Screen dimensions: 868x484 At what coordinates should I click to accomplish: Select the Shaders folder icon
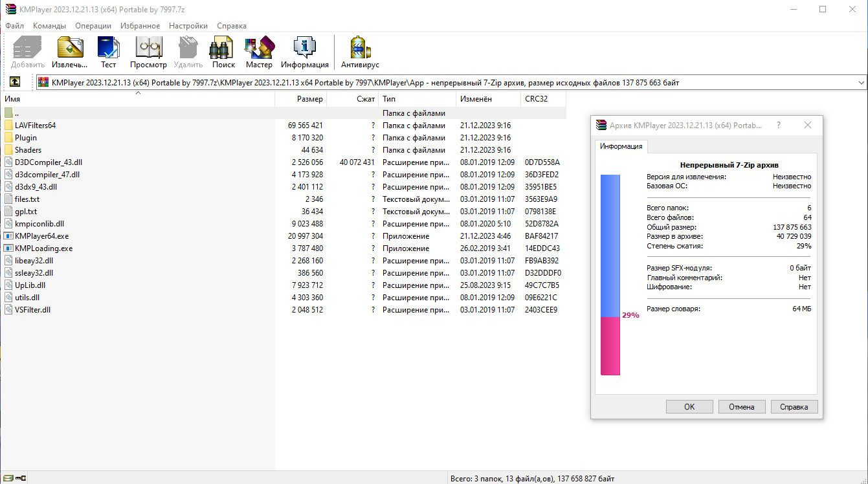(x=9, y=150)
